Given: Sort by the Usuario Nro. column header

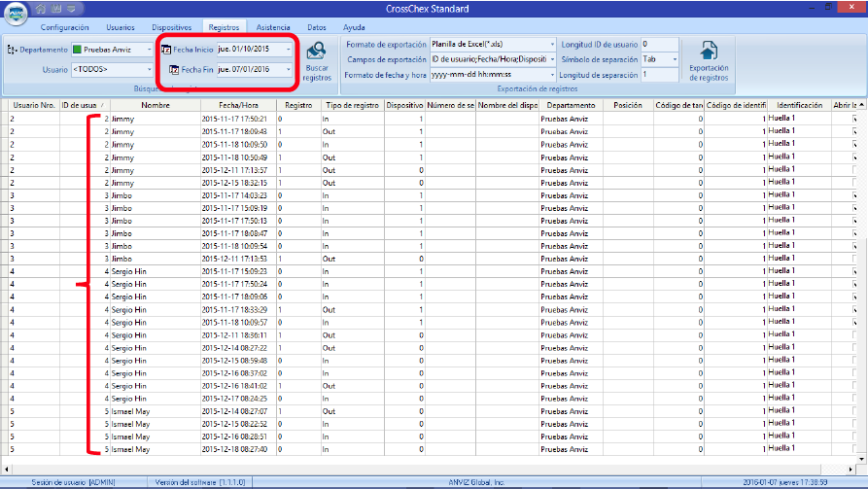Looking at the screenshot, I should [x=34, y=105].
